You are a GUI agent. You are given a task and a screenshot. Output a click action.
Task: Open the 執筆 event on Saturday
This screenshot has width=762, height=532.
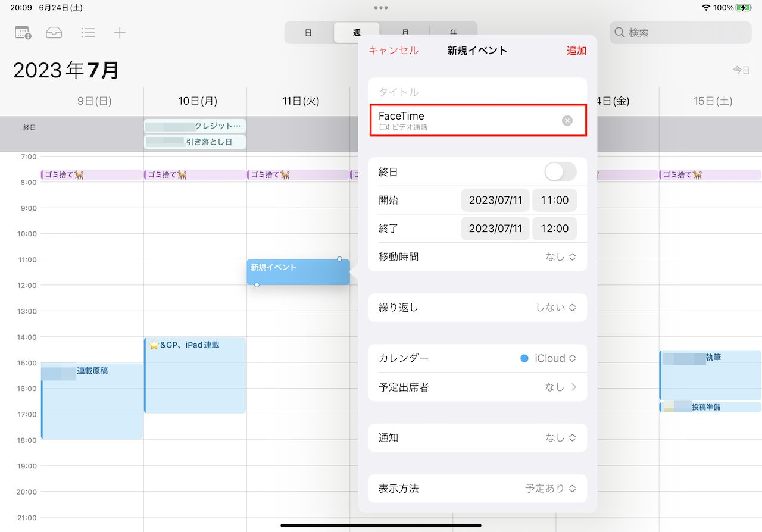[710, 375]
